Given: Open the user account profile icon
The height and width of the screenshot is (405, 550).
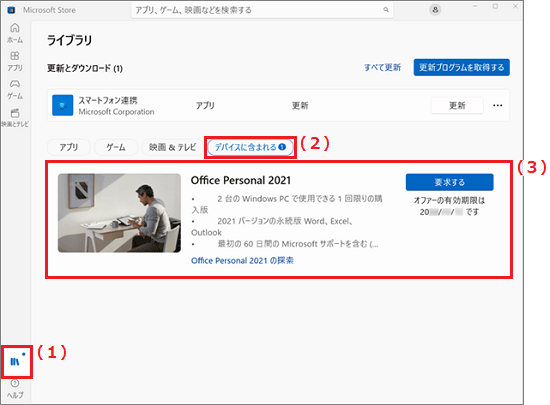Looking at the screenshot, I should (435, 10).
